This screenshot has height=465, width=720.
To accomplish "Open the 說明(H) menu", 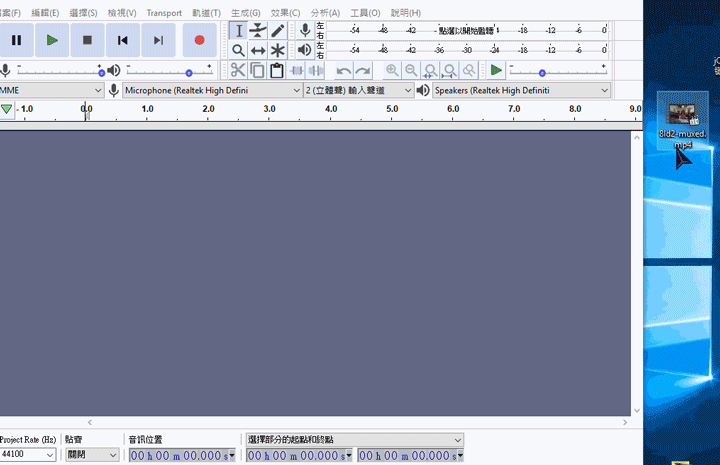I will point(405,13).
